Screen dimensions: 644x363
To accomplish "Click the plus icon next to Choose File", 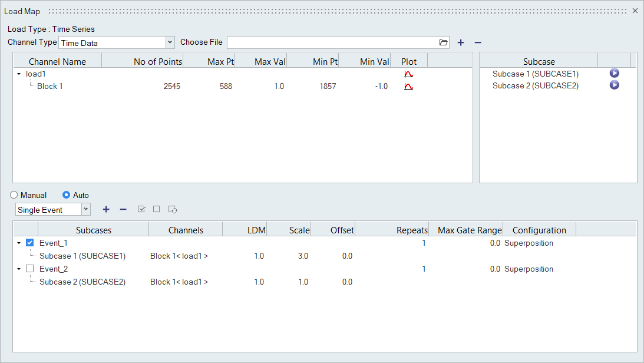I will tap(461, 42).
